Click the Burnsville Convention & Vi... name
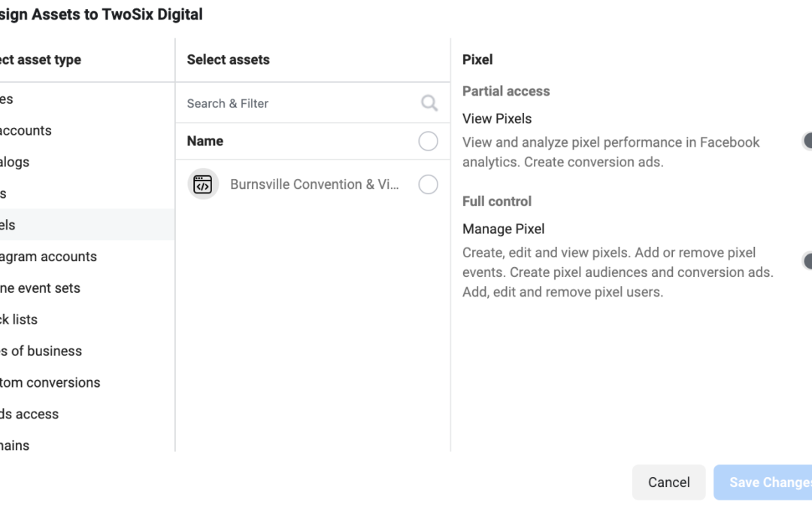Viewport: 812px width, 508px height. pos(314,184)
